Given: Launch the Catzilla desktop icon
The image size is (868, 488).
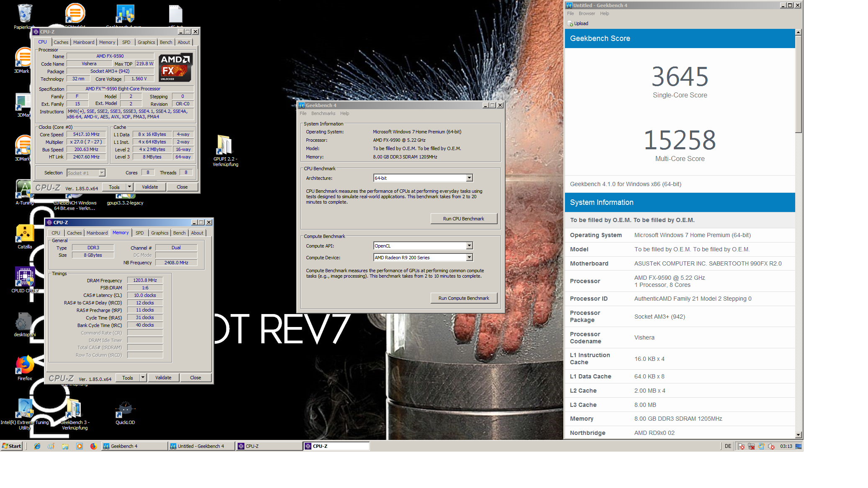Looking at the screenshot, I should 25,234.
